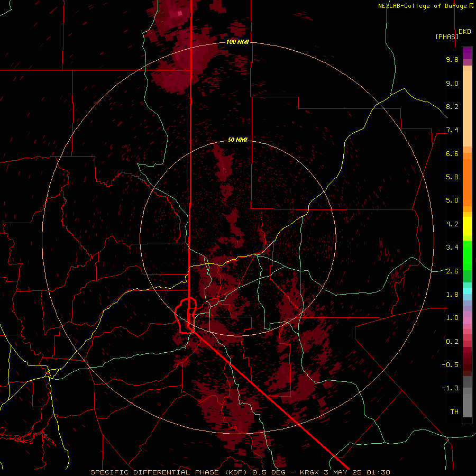Click the 0.2 legend value

(452, 342)
